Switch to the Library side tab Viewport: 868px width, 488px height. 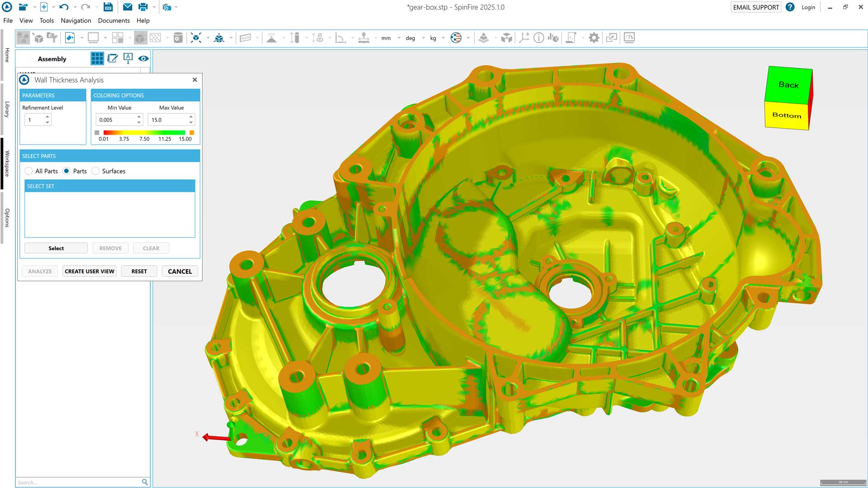7,109
